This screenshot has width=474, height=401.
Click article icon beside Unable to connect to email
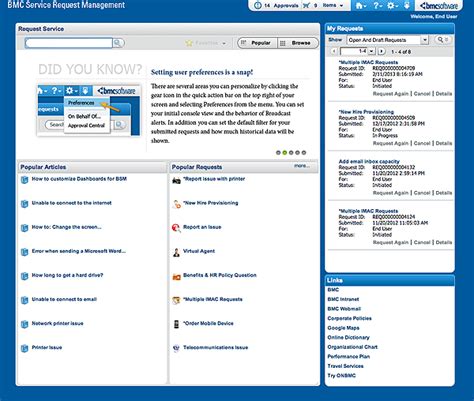coord(24,300)
